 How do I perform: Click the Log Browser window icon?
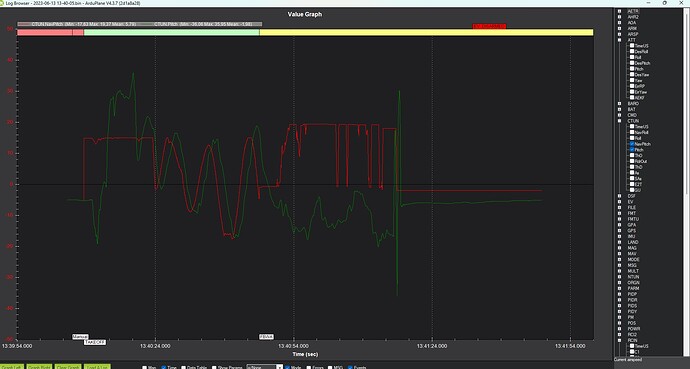point(3,3)
